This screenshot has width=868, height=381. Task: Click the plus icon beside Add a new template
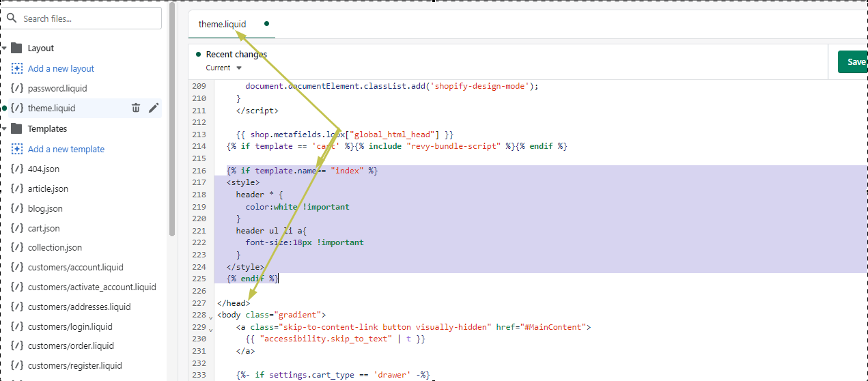[17, 149]
